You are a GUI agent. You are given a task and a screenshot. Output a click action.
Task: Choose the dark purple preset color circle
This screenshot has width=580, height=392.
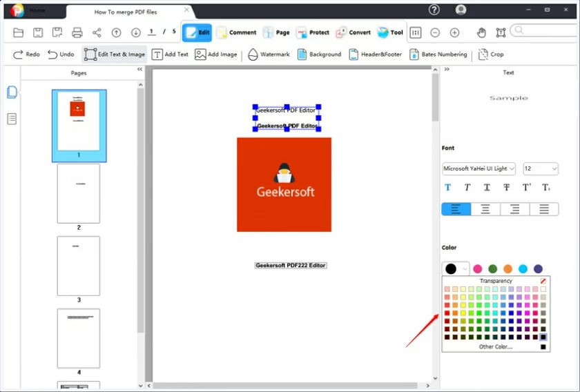tap(538, 269)
